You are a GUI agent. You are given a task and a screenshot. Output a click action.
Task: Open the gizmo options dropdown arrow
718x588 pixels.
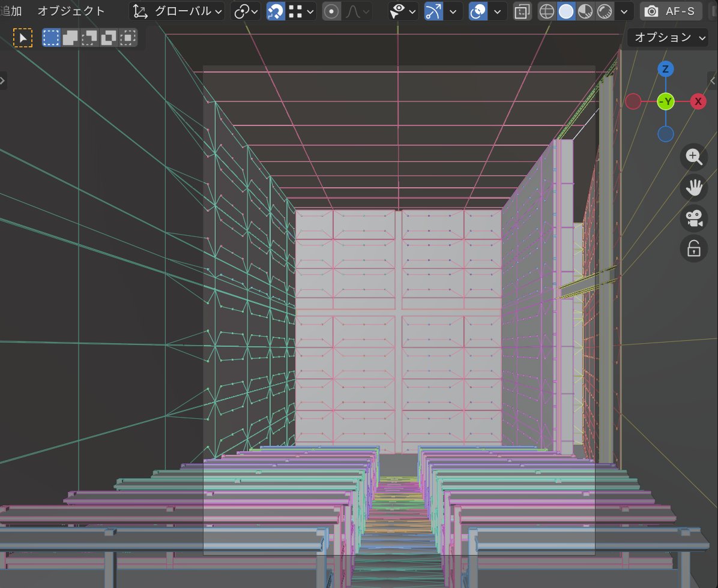[x=453, y=11]
